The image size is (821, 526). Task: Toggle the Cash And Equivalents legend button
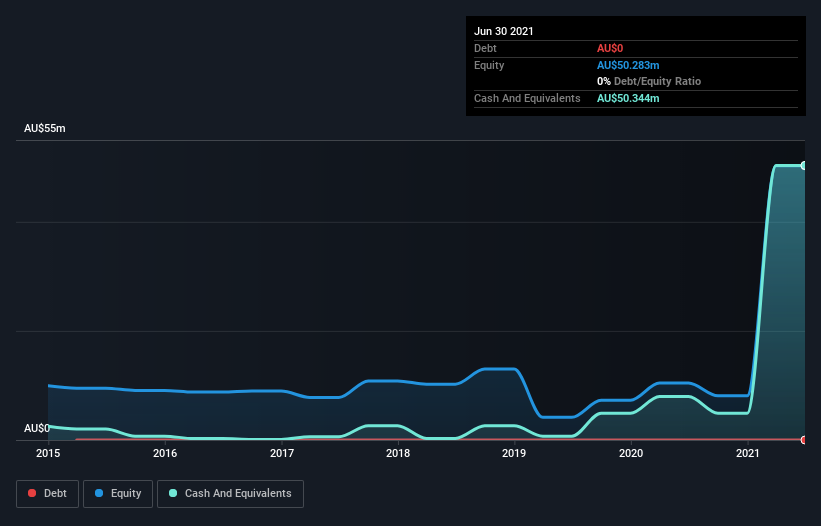tap(230, 494)
